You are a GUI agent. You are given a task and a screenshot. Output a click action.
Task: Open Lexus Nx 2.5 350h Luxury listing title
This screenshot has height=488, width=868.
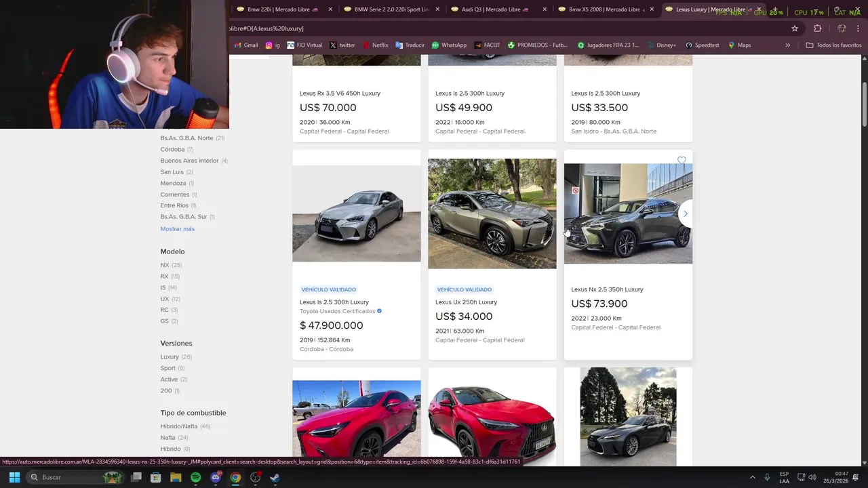pos(607,289)
